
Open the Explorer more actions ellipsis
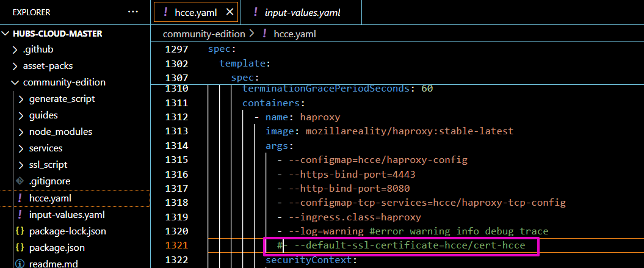click(132, 12)
